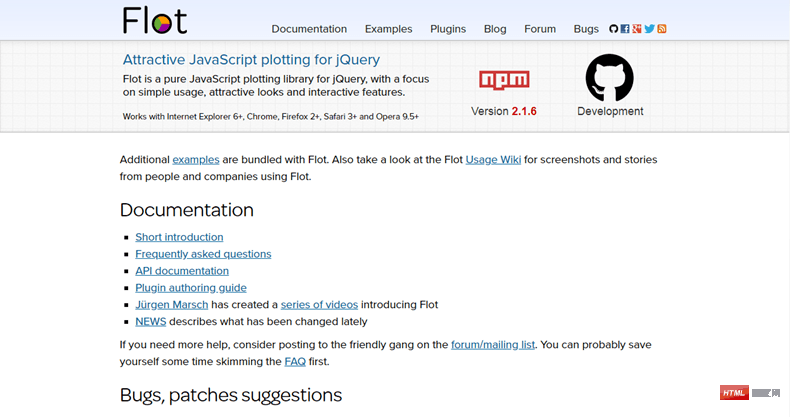Click the Flot logo
790x417 pixels.
click(155, 20)
